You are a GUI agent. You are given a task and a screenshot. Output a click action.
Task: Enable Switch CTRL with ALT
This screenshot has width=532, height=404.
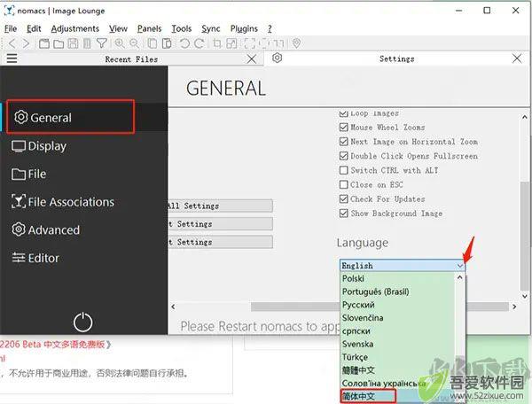(344, 170)
